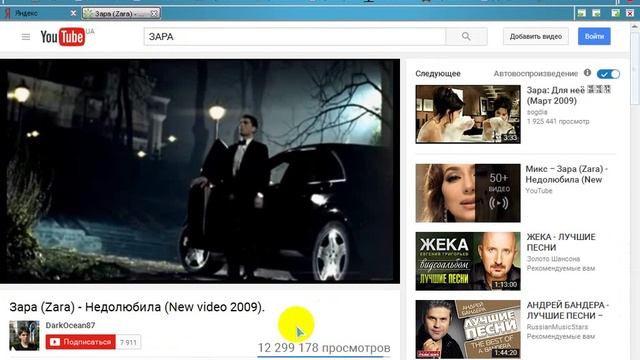Open the ЖЕКА - ЛУЧШИЕ ПЕСНИ title
The height and width of the screenshot is (360, 640).
[561, 242]
